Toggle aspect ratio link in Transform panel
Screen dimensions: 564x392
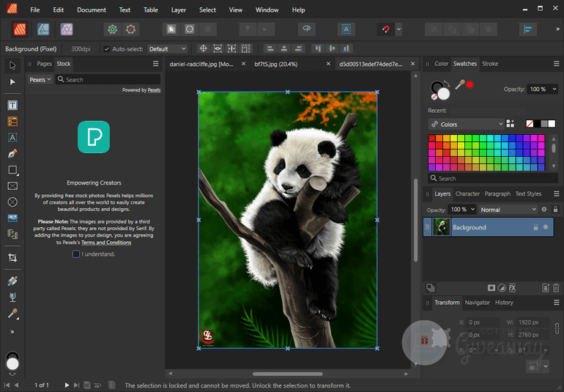557,328
